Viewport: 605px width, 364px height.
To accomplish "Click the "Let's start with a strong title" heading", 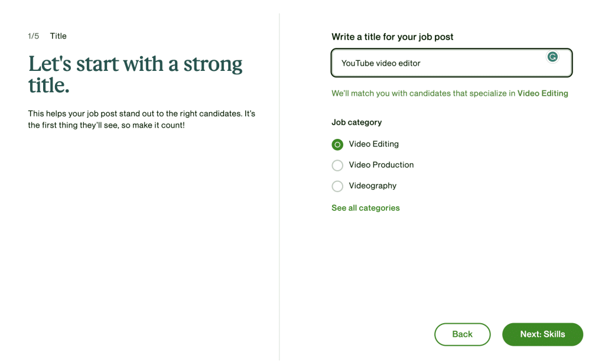I will coord(135,74).
